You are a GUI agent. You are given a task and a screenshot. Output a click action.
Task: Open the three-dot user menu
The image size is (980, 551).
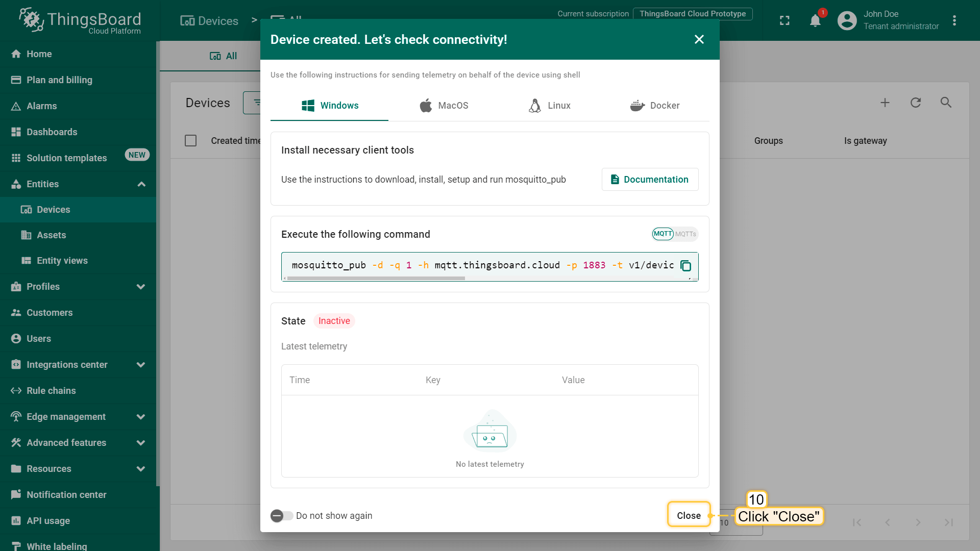954,20
